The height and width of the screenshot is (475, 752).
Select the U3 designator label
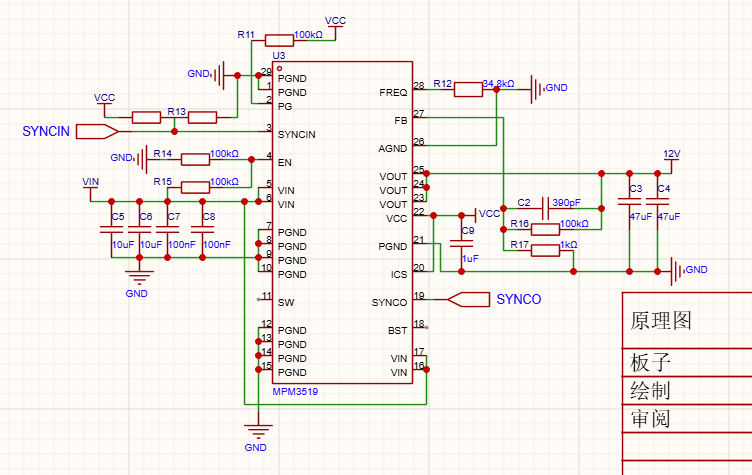[279, 54]
